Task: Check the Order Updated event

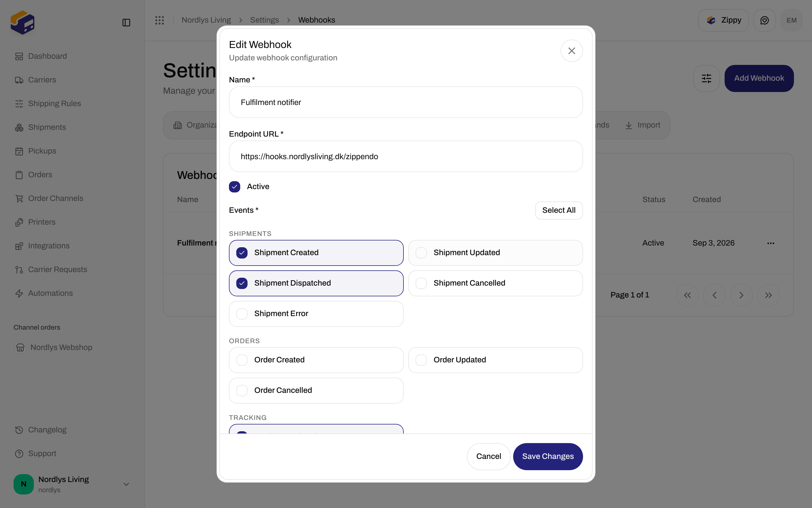Action: coord(421,360)
